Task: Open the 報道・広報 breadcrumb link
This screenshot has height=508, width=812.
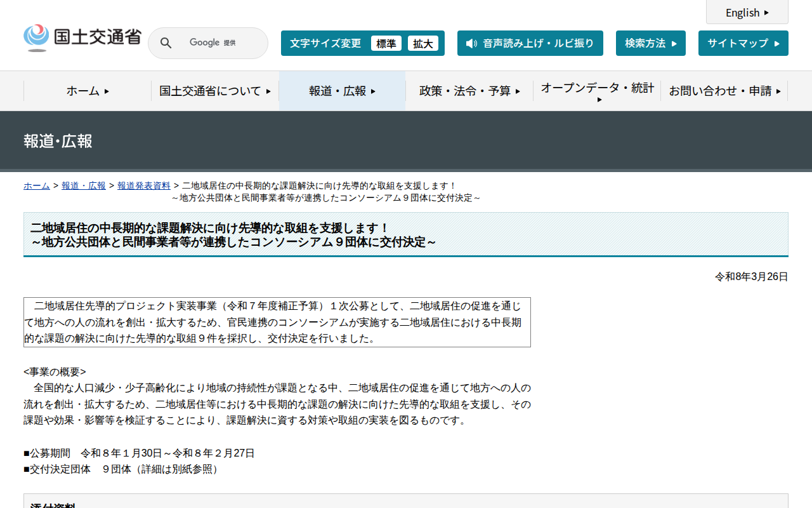Action: pos(84,185)
